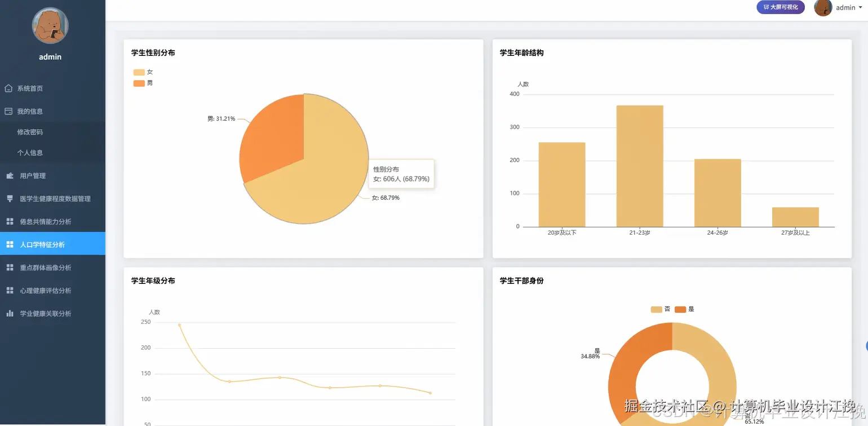Click the 女: 68.79% pie label
The image size is (868, 426).
386,198
